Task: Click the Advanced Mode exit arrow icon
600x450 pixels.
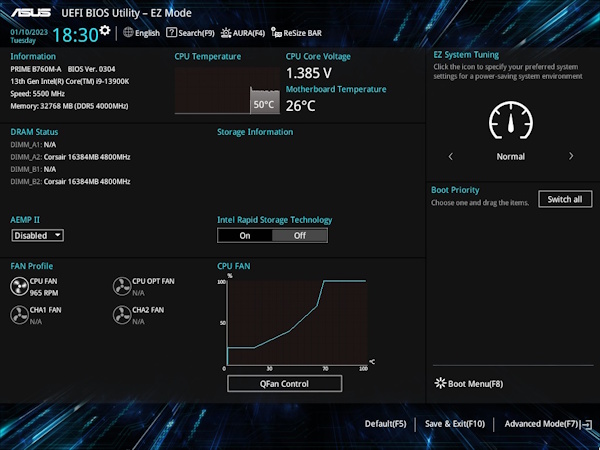Action: tap(586, 424)
